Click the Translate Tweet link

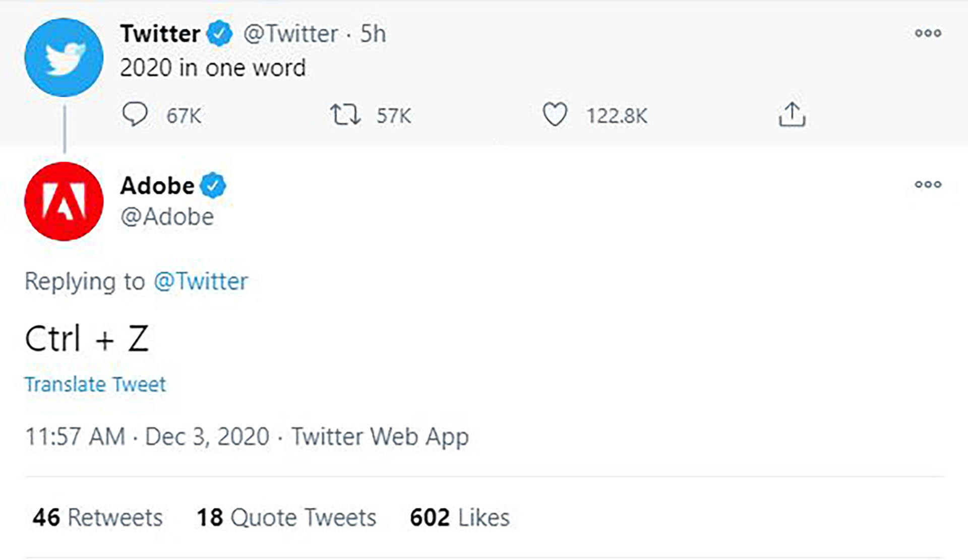click(95, 385)
